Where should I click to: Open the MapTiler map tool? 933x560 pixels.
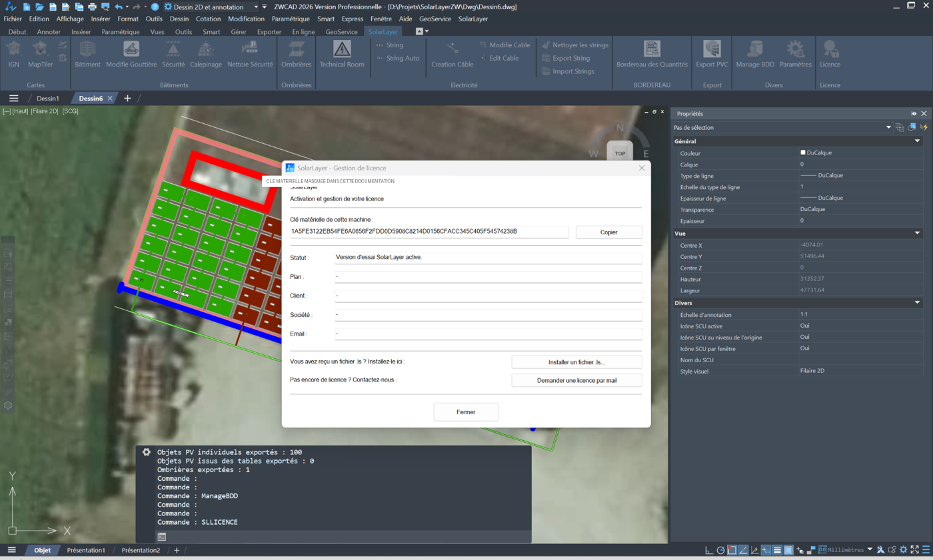[x=41, y=54]
